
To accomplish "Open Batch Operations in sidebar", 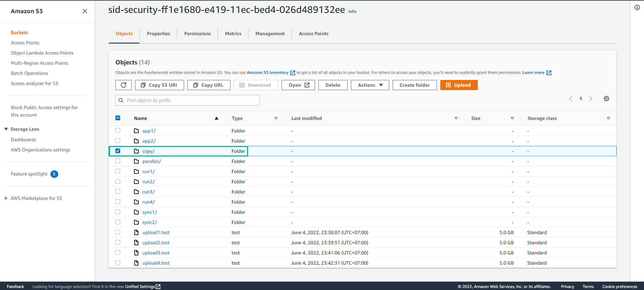I will (x=29, y=73).
